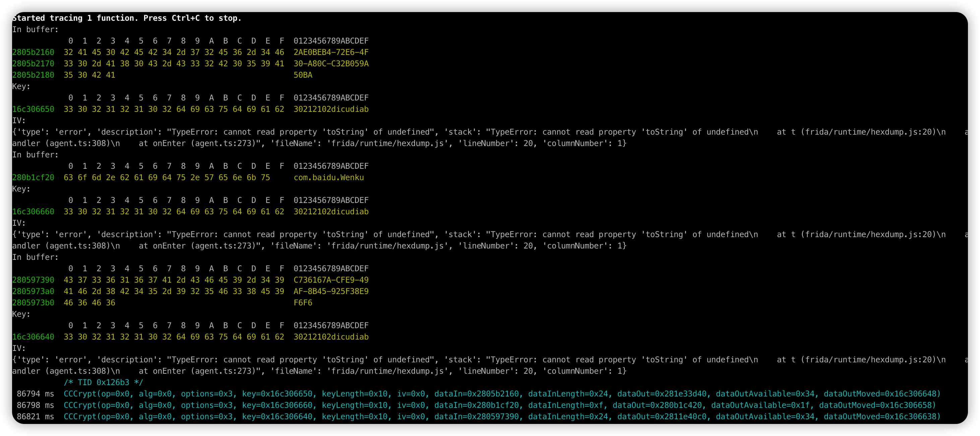980x436 pixels.
Task: Click ASCII text 30-A80C-C32B059A
Action: click(x=331, y=64)
